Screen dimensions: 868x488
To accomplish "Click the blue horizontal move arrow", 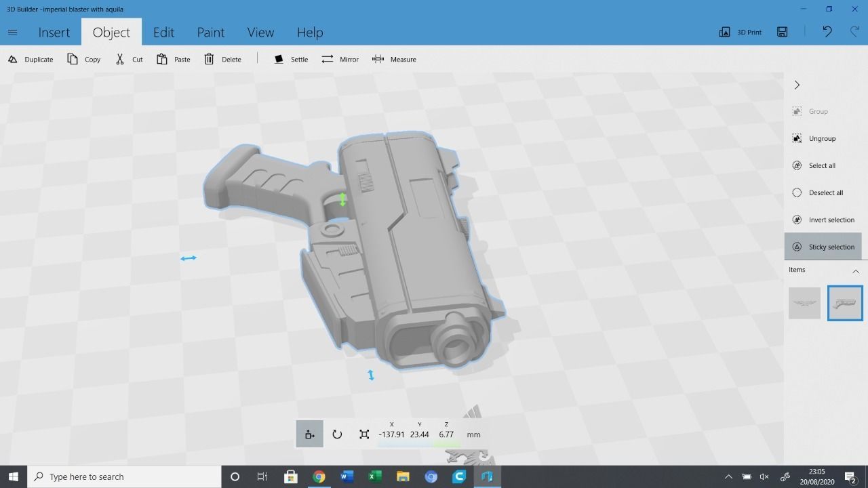I will coord(189,258).
